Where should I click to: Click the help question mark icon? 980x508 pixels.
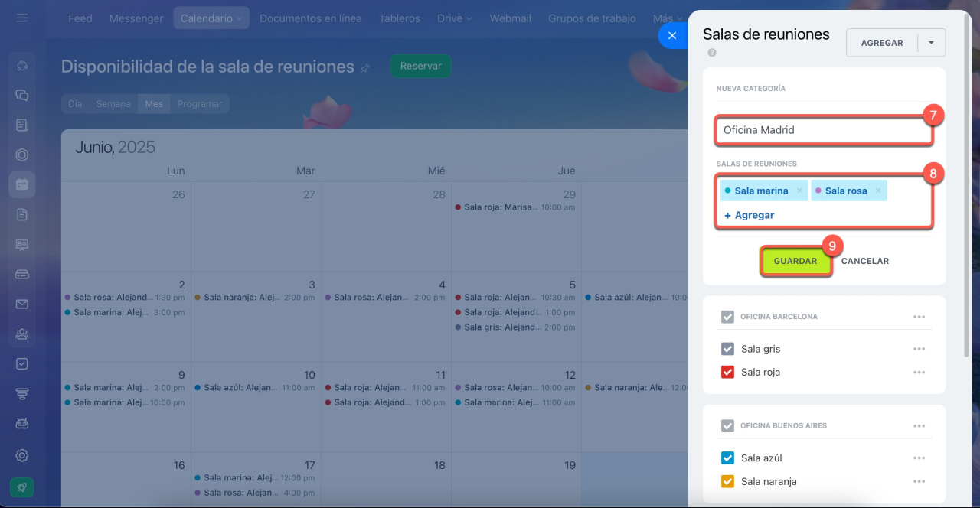coord(712,53)
